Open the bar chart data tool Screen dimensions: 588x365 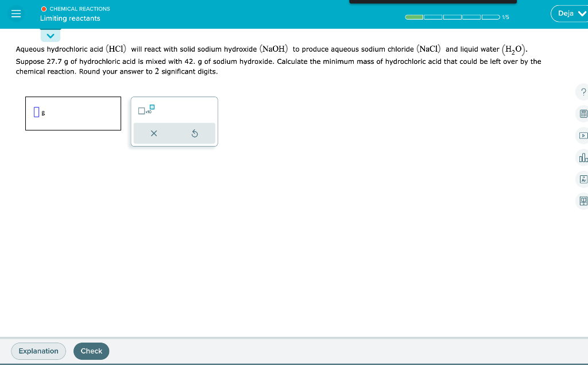(x=583, y=157)
